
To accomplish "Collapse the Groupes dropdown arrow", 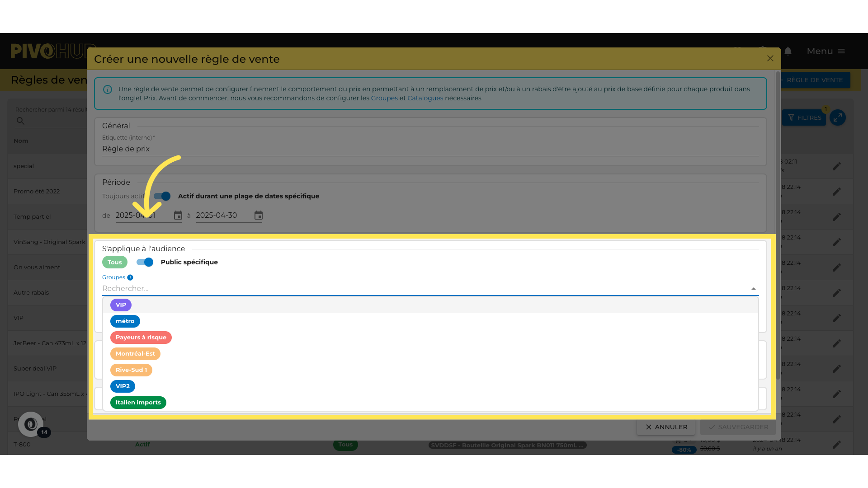I will (x=753, y=289).
